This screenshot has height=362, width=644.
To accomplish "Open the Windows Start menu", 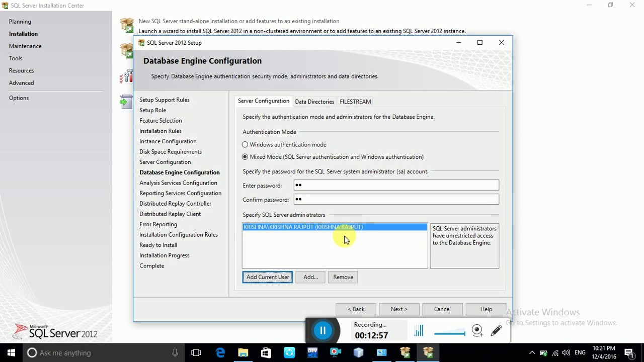I will (11, 352).
